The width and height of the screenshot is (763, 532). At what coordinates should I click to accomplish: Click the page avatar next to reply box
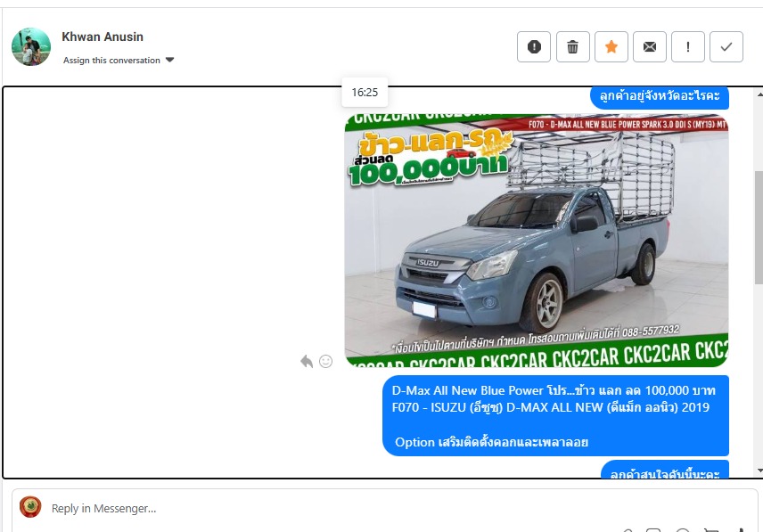coord(30,507)
